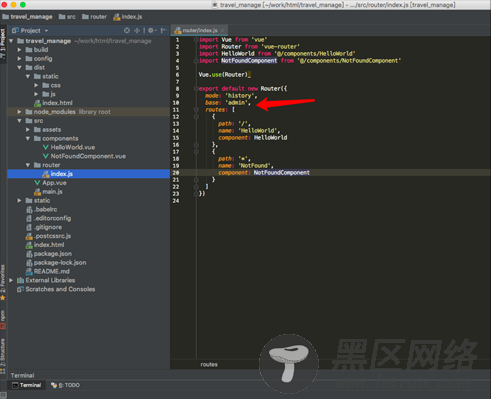The width and height of the screenshot is (491, 399).
Task: Click the 'routes' breadcrumb at editor bottom
Action: (x=209, y=365)
